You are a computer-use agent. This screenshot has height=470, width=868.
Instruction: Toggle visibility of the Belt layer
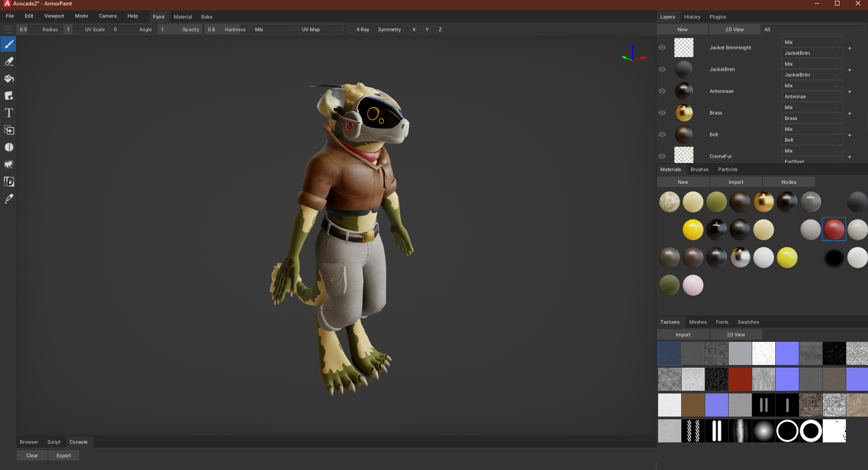pyautogui.click(x=662, y=134)
